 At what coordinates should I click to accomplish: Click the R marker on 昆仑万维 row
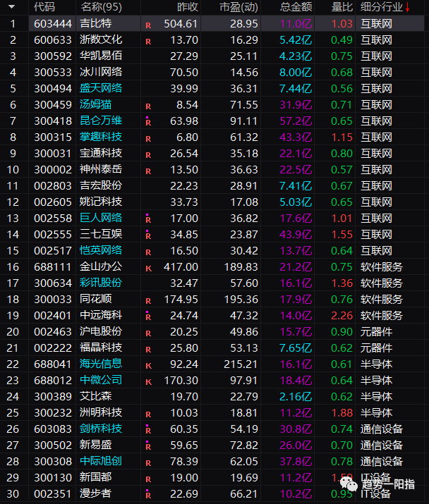pos(148,122)
